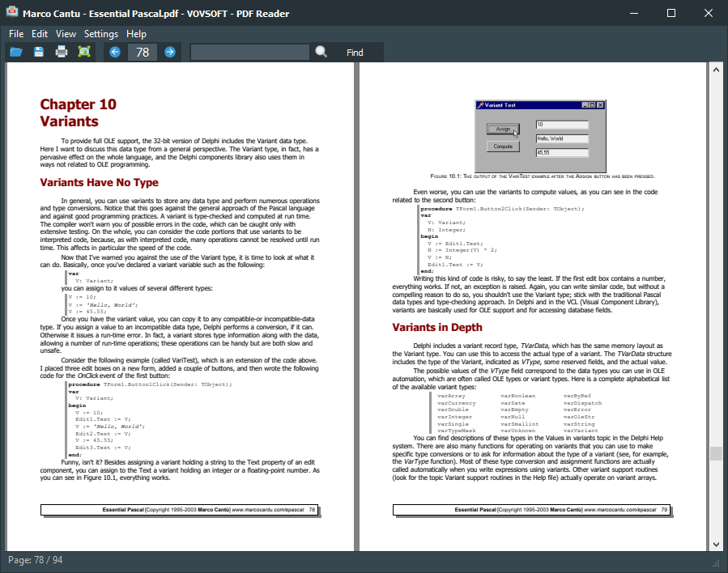
Task: Click the search text input field
Action: (x=249, y=52)
